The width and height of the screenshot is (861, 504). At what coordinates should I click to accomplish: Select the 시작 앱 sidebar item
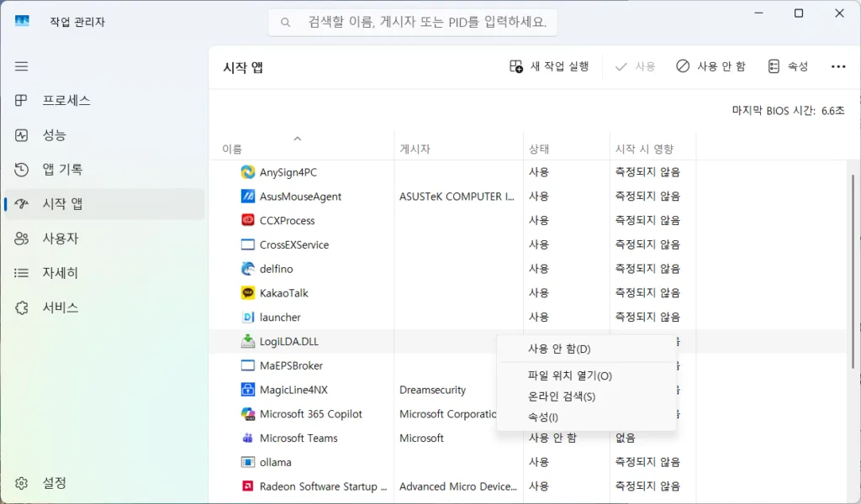104,204
